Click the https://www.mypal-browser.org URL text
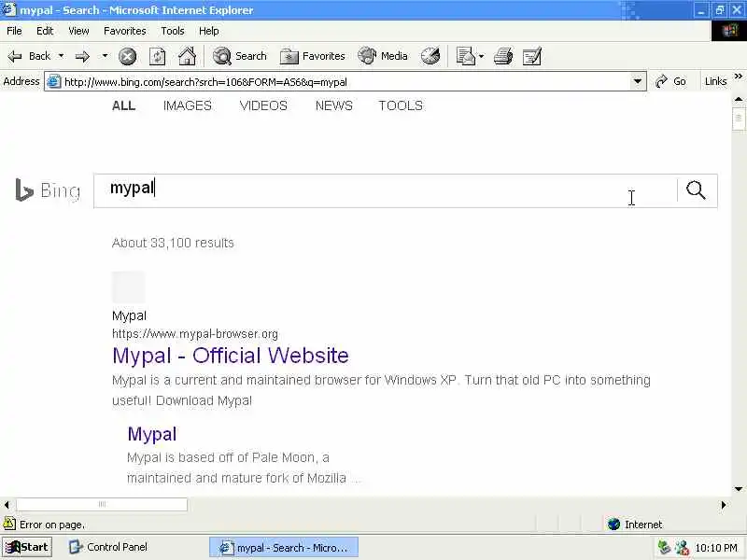Viewport: 747px width, 560px height. (x=195, y=334)
